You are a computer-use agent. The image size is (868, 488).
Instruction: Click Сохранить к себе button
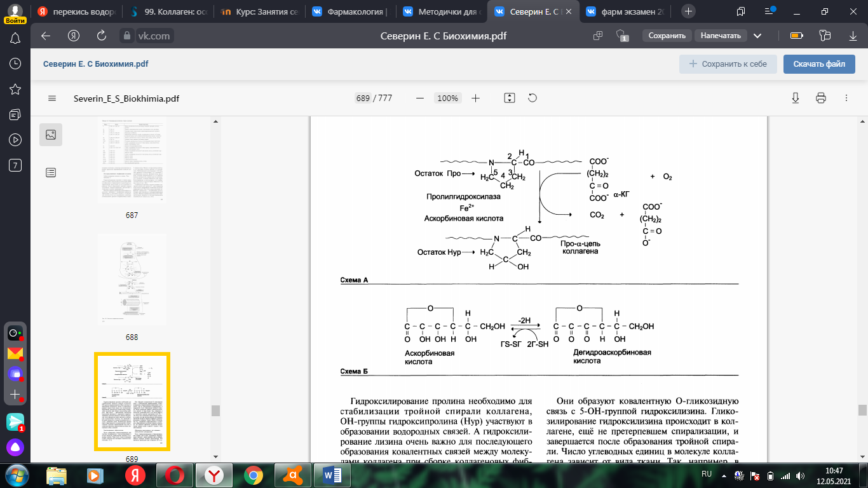(728, 64)
